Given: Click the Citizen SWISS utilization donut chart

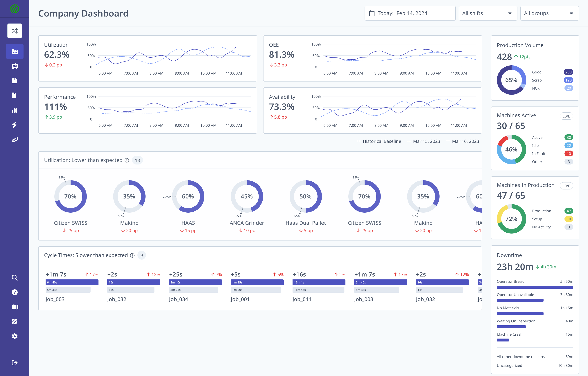Looking at the screenshot, I should tap(70, 196).
